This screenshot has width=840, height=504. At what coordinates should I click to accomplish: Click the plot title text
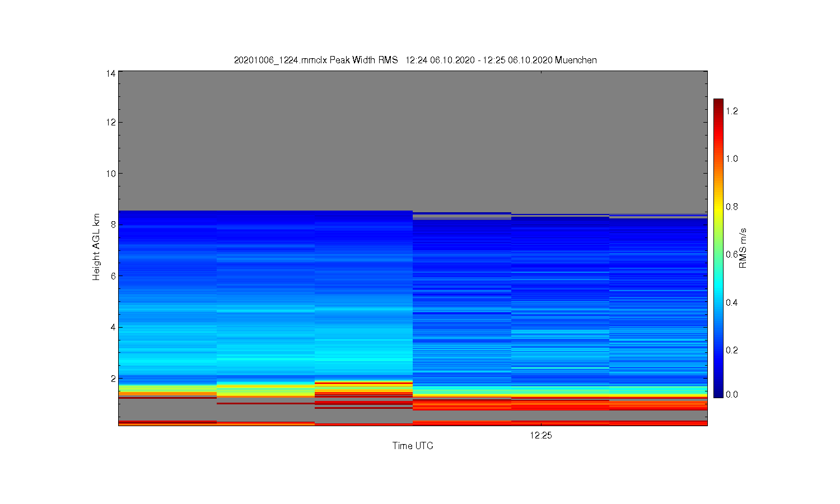(x=415, y=60)
